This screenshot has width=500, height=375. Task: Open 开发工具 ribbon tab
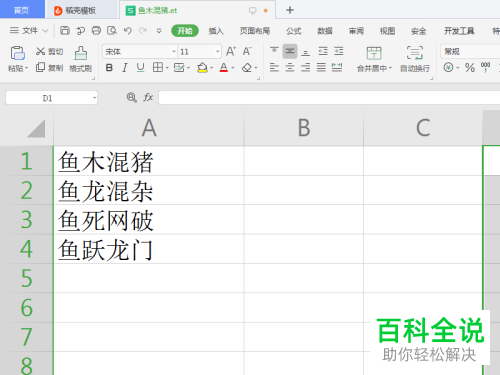(x=459, y=31)
